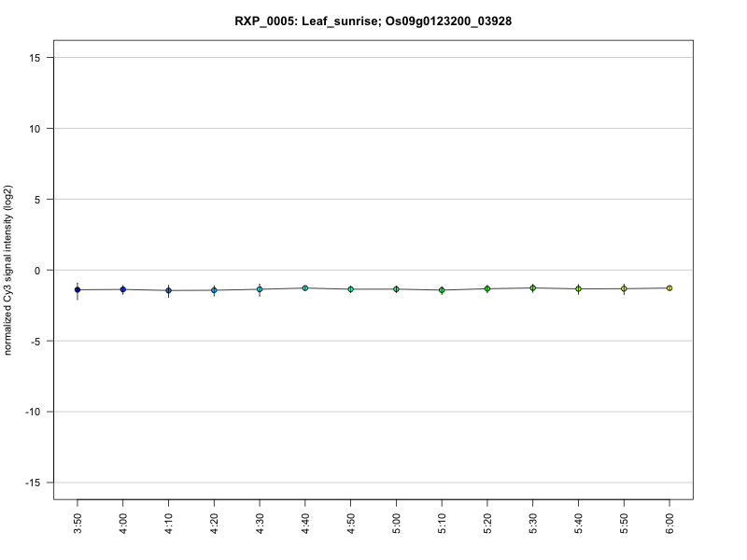747x560 pixels.
Task: Select the blue data point at 4:00
Action: click(123, 289)
